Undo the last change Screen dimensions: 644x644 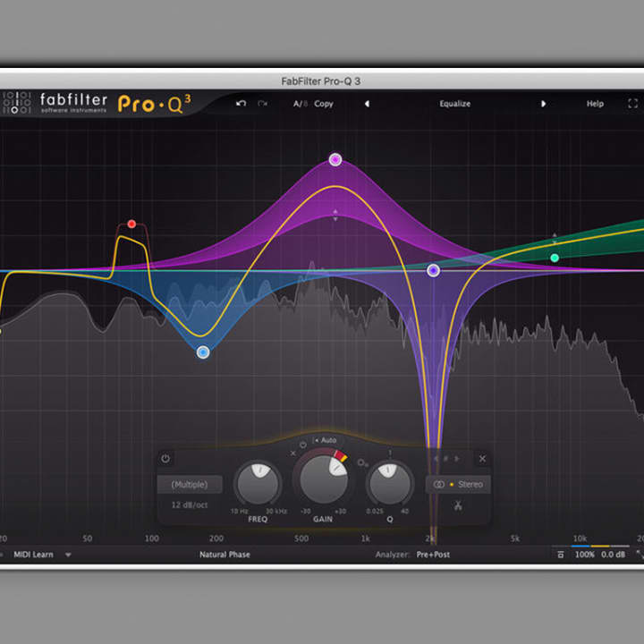(x=241, y=104)
